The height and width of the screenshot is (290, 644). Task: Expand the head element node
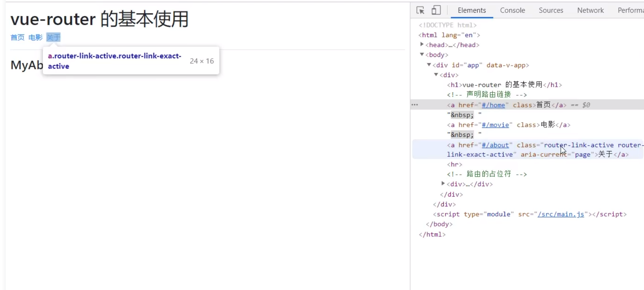pos(422,44)
